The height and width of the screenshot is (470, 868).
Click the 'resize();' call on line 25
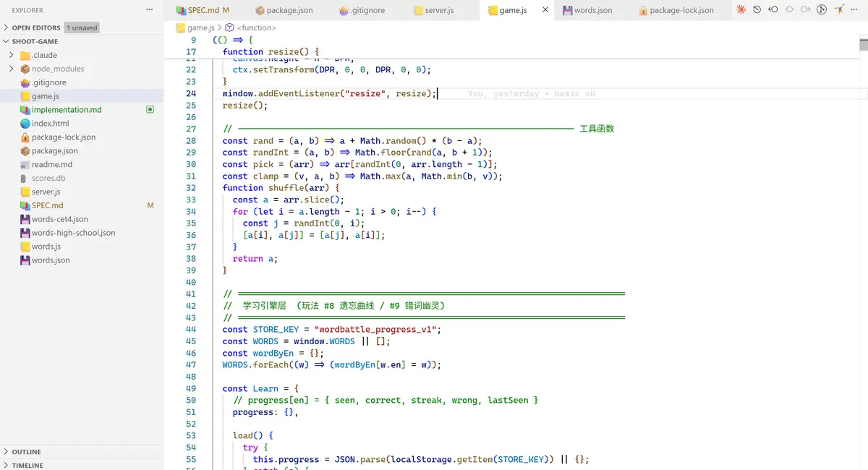245,106
